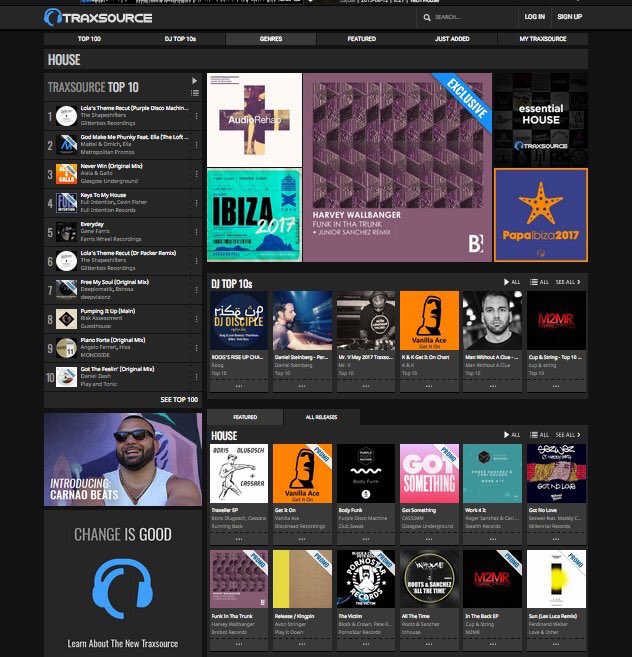
Task: Open Lola's Theme Recut (Dr Packer Remix) track
Action: [128, 253]
